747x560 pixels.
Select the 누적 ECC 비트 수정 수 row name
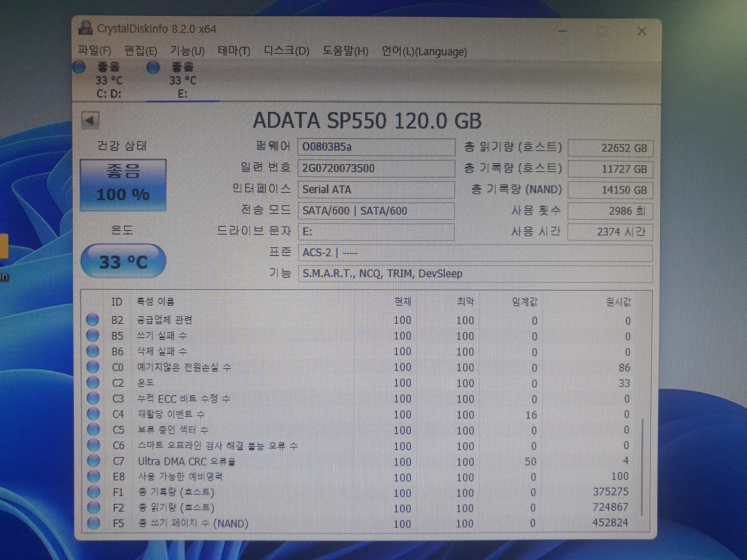click(x=184, y=399)
